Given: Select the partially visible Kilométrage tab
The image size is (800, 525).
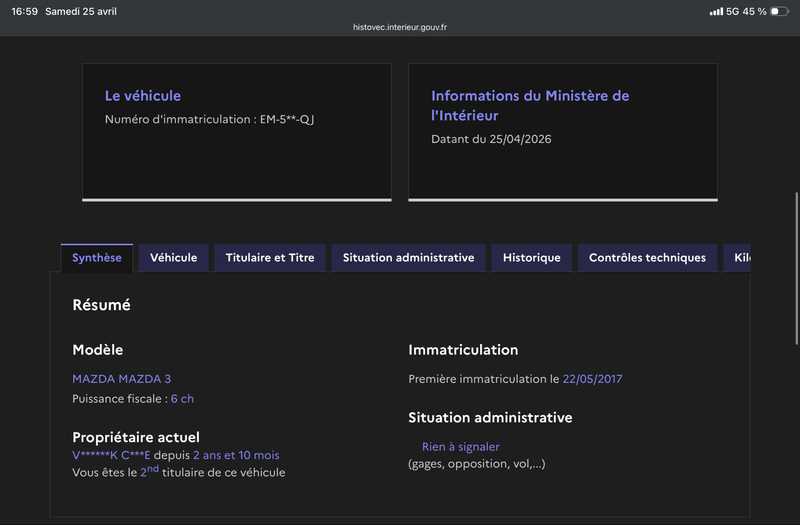Looking at the screenshot, I should click(740, 257).
